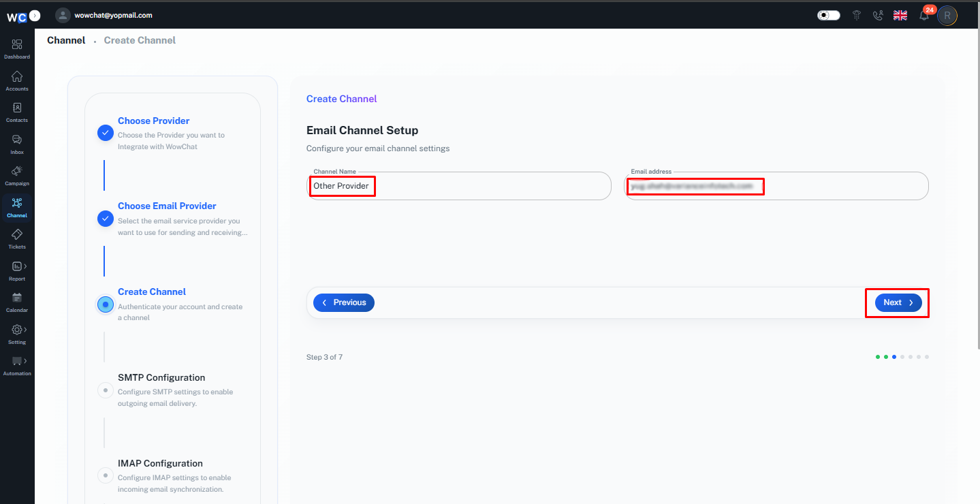980x504 pixels.
Task: Open the Setting gear icon
Action: click(17, 330)
